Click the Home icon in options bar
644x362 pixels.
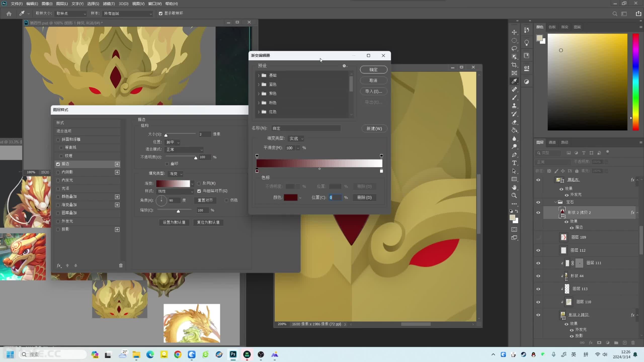(9, 14)
